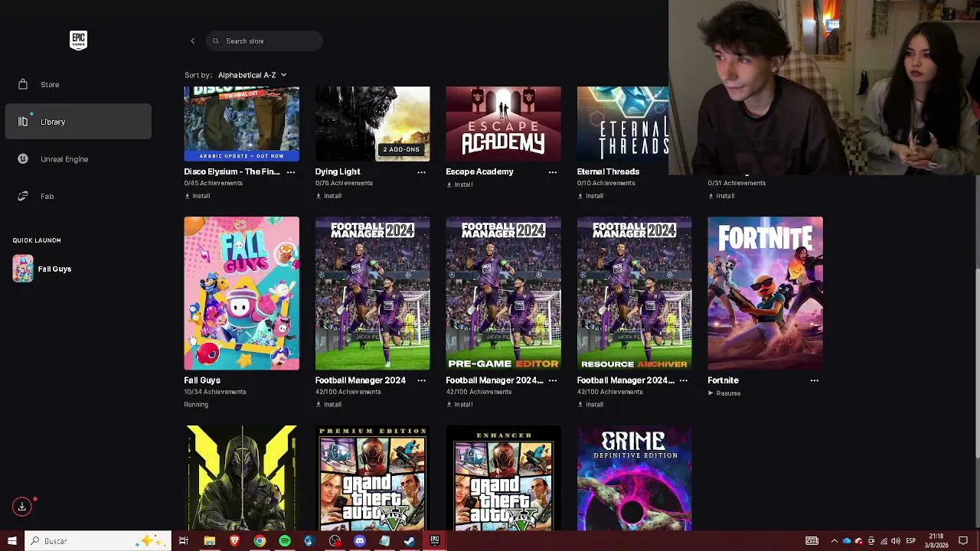Click the 2 ADD-ONS badge on Dying Light
This screenshot has width=980, height=551.
401,149
